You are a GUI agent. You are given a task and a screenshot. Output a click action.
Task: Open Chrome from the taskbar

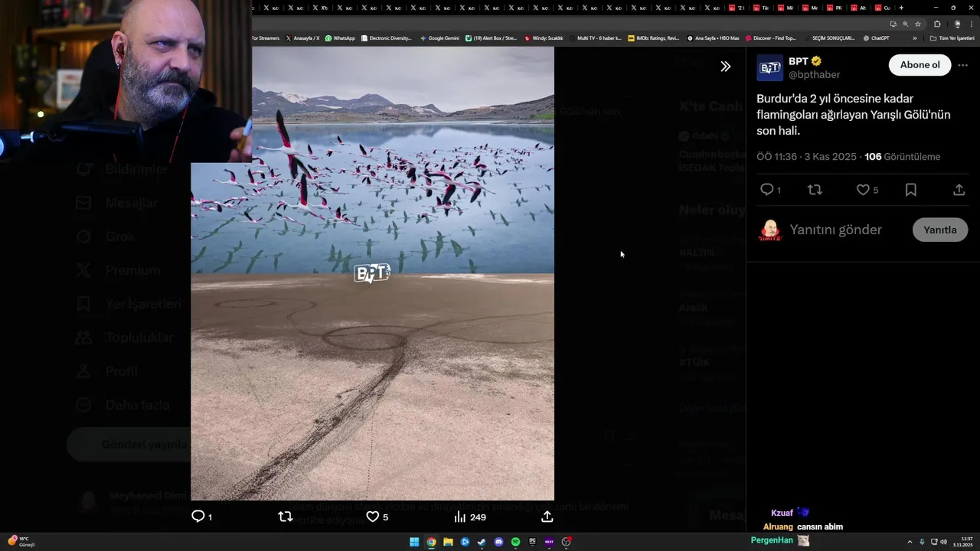pyautogui.click(x=431, y=542)
